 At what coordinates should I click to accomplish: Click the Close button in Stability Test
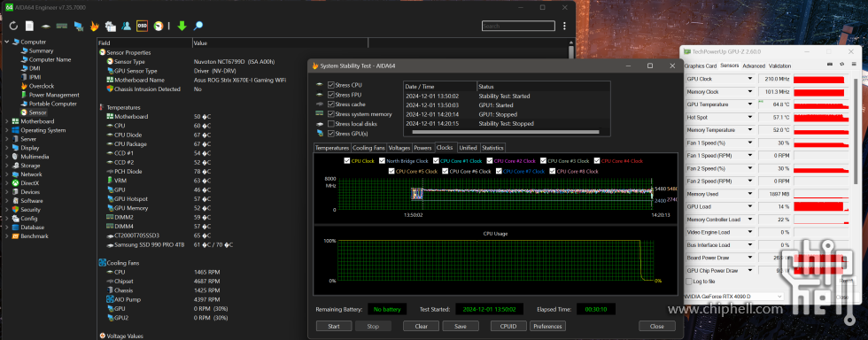657,326
